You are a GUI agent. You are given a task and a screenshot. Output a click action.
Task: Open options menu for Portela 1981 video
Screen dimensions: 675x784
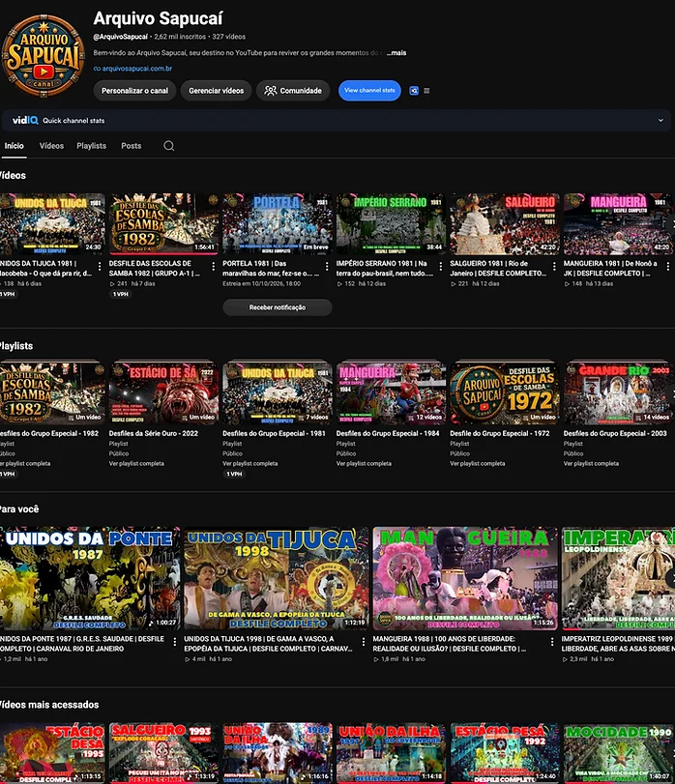327,267
